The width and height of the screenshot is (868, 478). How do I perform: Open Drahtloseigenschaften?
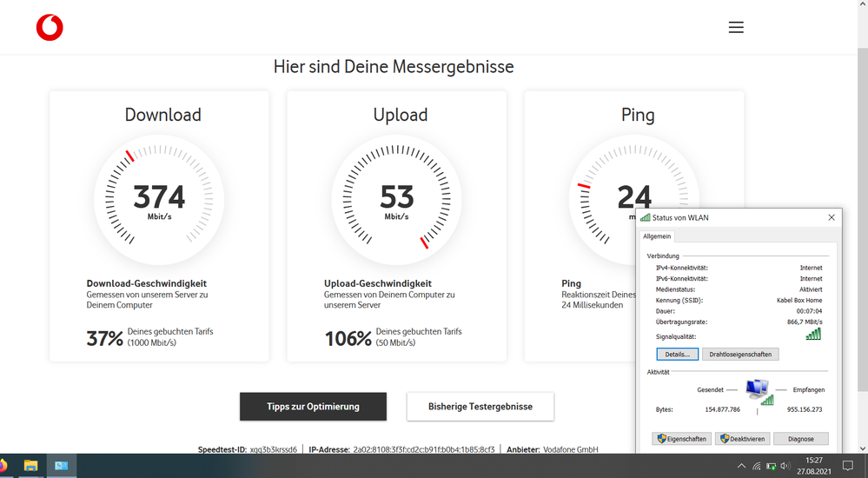tap(740, 354)
